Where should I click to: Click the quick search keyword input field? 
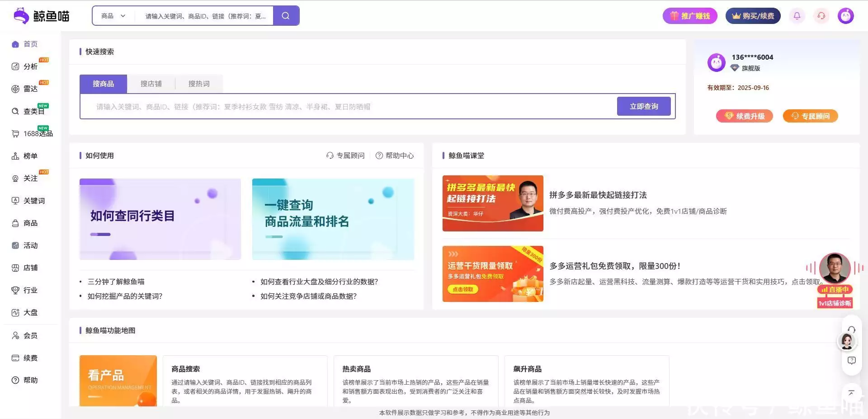[x=348, y=107]
